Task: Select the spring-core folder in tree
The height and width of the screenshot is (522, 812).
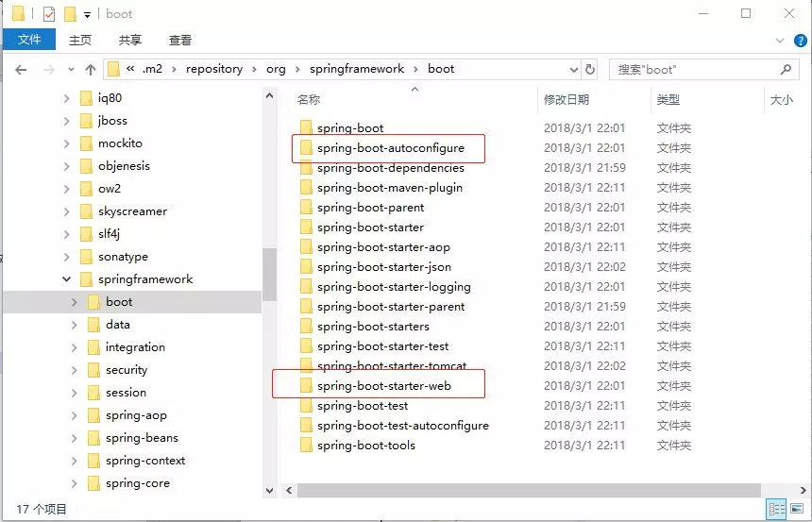Action: tap(138, 483)
